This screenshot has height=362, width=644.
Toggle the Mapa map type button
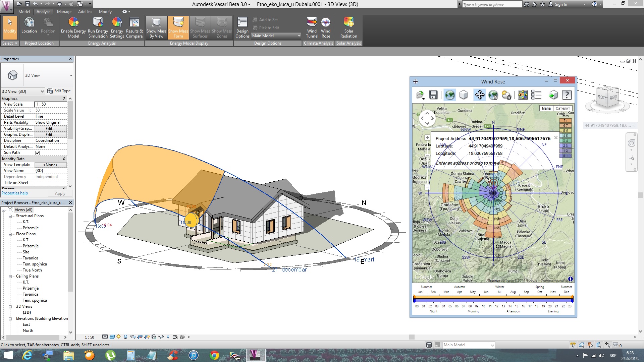point(546,108)
